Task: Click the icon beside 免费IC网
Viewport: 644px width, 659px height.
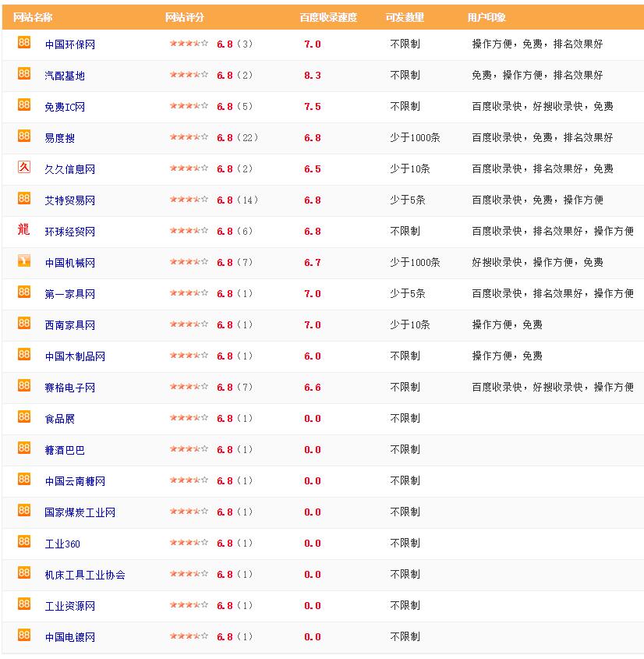Action: 24,105
